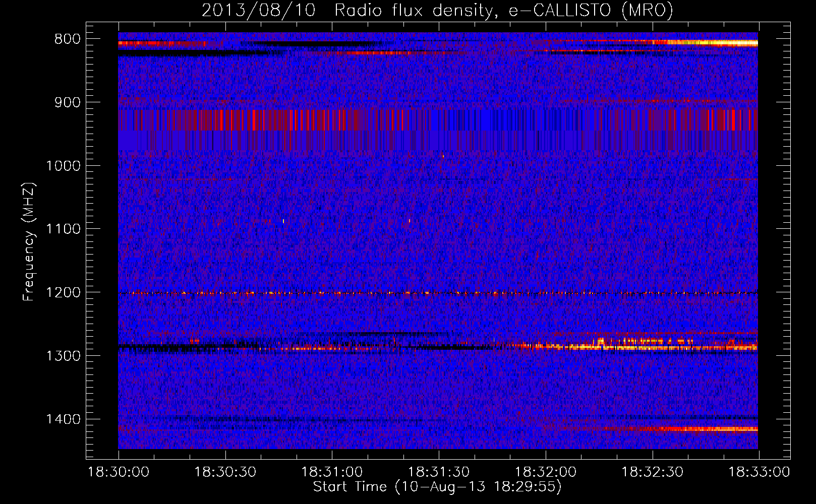Click the bright yellow emission band near 800 MHz

point(706,43)
